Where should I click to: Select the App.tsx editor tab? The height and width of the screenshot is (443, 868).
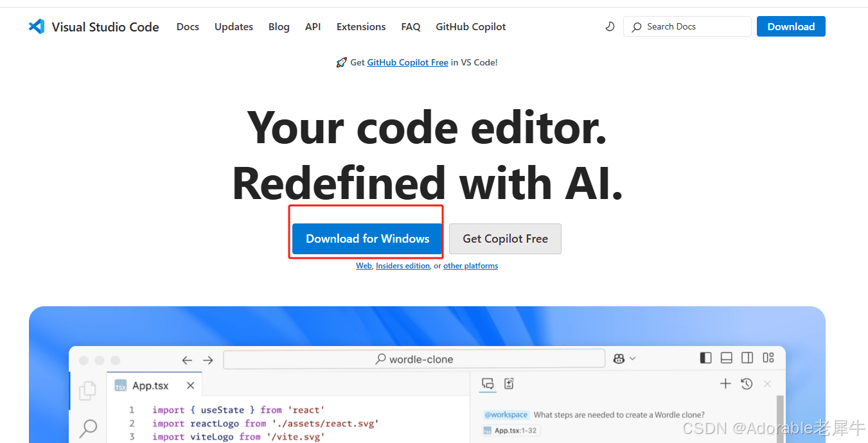pyautogui.click(x=154, y=385)
